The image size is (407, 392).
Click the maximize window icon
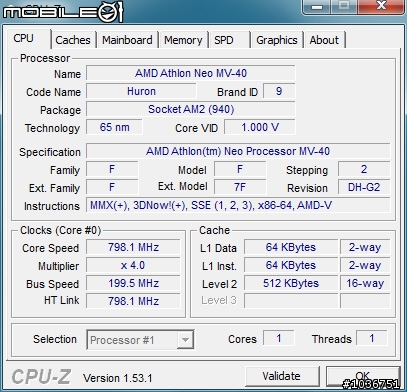click(x=344, y=7)
